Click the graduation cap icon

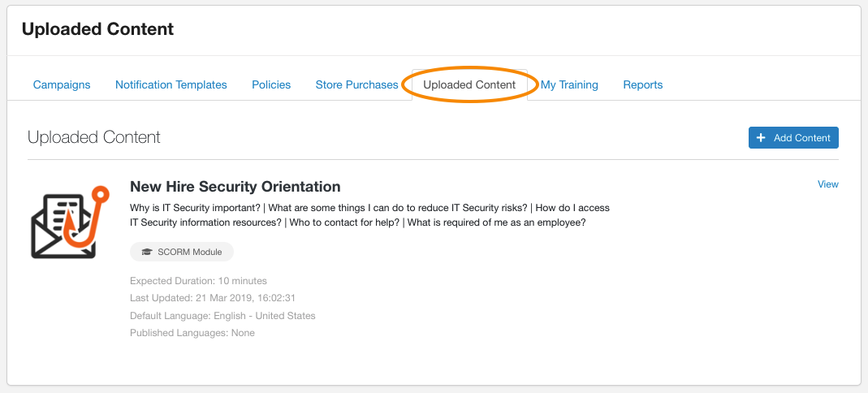[147, 252]
